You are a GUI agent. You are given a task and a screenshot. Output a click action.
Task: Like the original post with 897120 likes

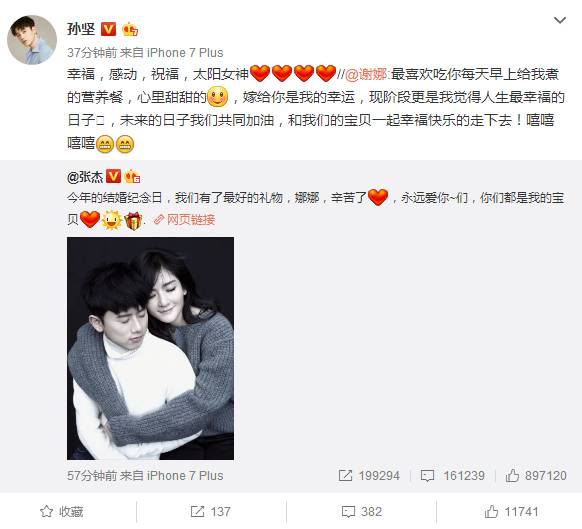coord(536,476)
